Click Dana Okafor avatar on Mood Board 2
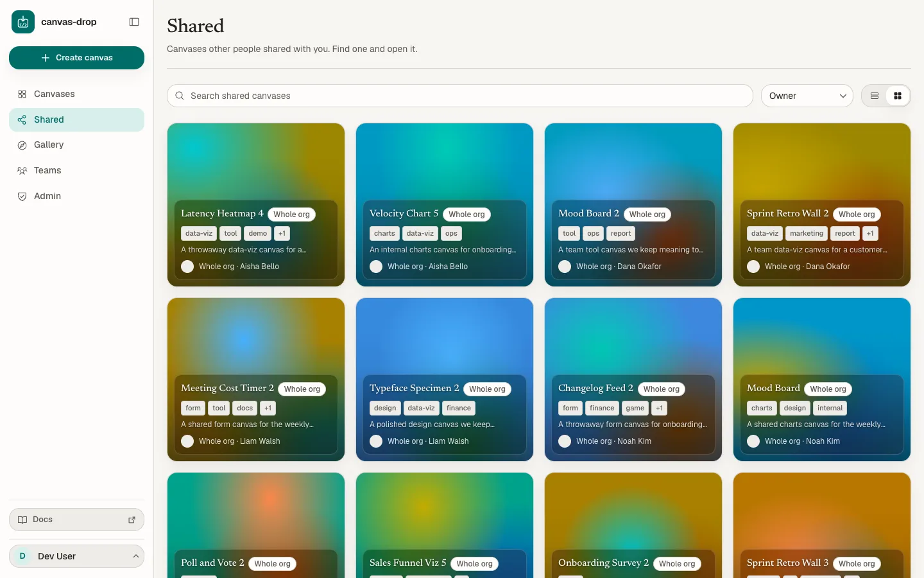This screenshot has width=924, height=578. tap(565, 267)
